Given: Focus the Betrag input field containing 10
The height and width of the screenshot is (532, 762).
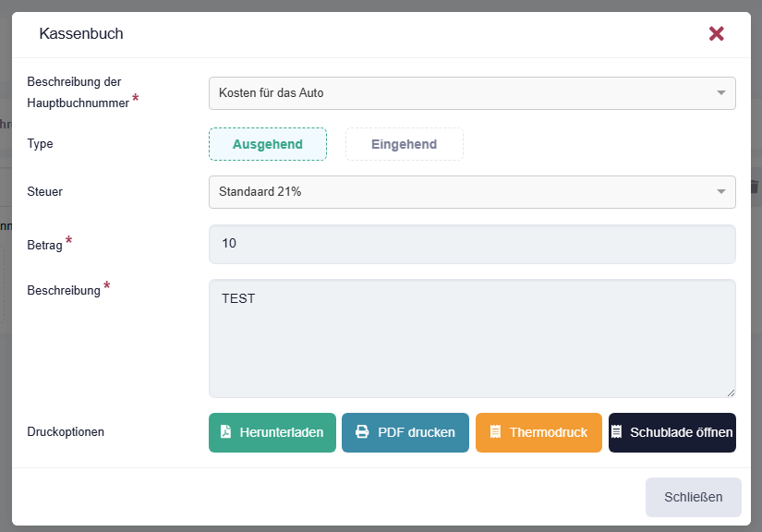Looking at the screenshot, I should click(472, 245).
